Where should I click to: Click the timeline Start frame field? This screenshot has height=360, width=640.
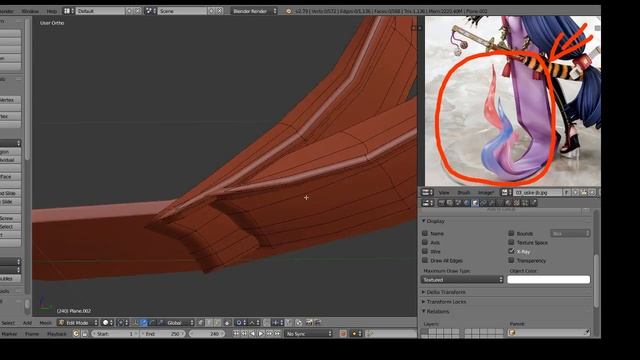click(115, 334)
